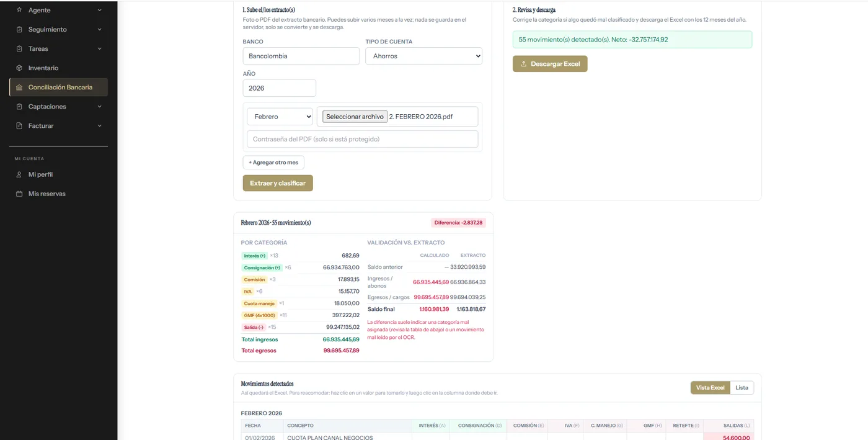Click the SALIDAS (L) column header

(x=728, y=426)
